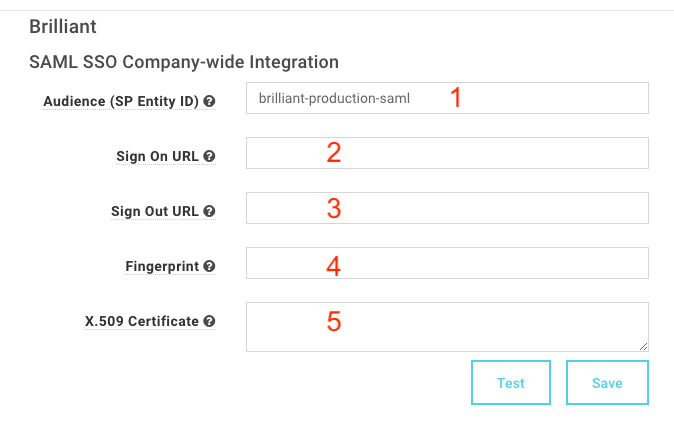Viewport: 674px width, 446px height.
Task: Focus the X.509 Certificate text area
Action: [447, 327]
